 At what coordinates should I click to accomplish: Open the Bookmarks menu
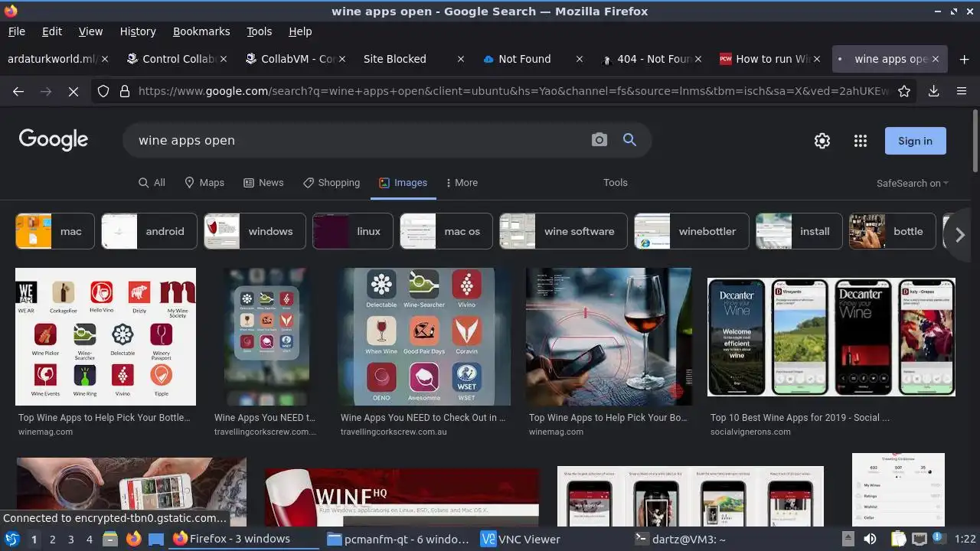[201, 31]
